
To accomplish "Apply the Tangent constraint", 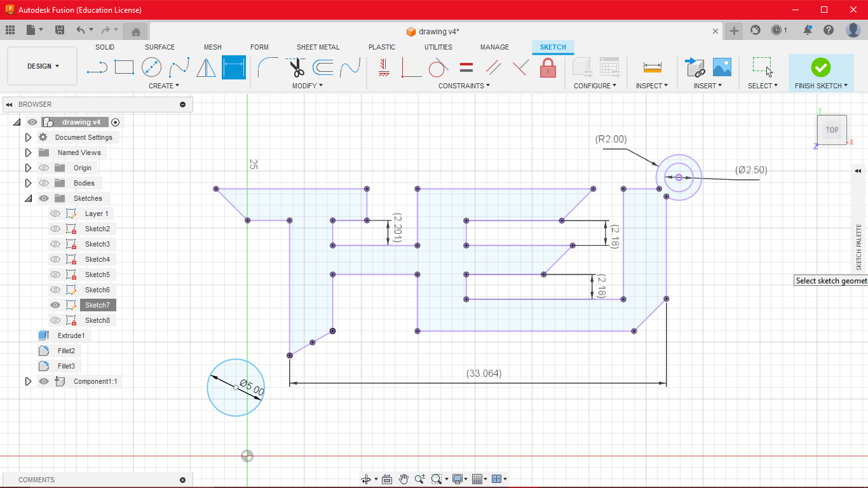I will coord(438,67).
